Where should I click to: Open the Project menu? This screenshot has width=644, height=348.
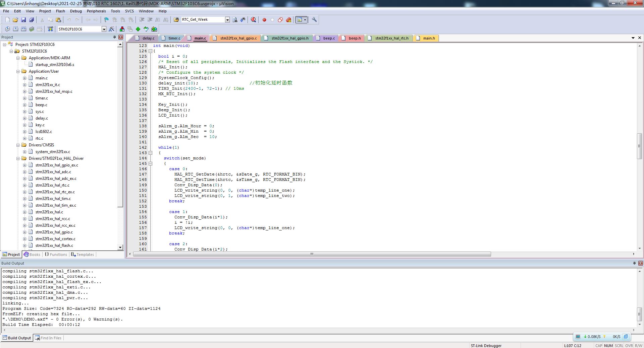click(x=45, y=11)
